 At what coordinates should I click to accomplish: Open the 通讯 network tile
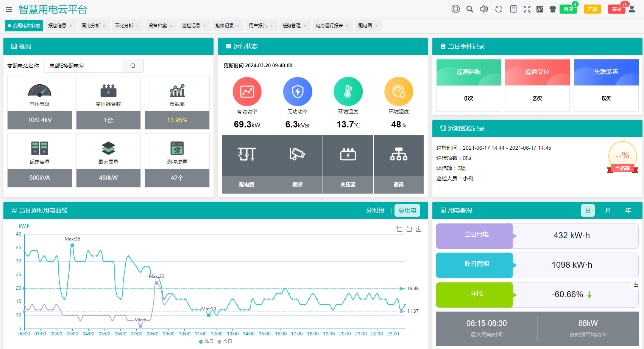click(399, 164)
